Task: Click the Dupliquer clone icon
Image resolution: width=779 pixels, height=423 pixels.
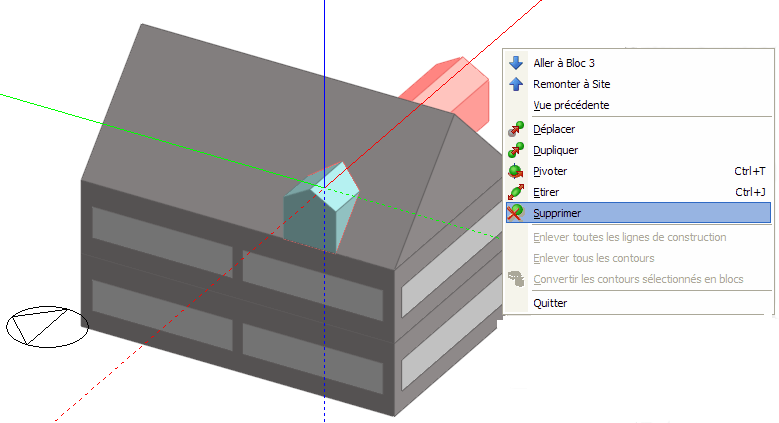Action: click(516, 150)
